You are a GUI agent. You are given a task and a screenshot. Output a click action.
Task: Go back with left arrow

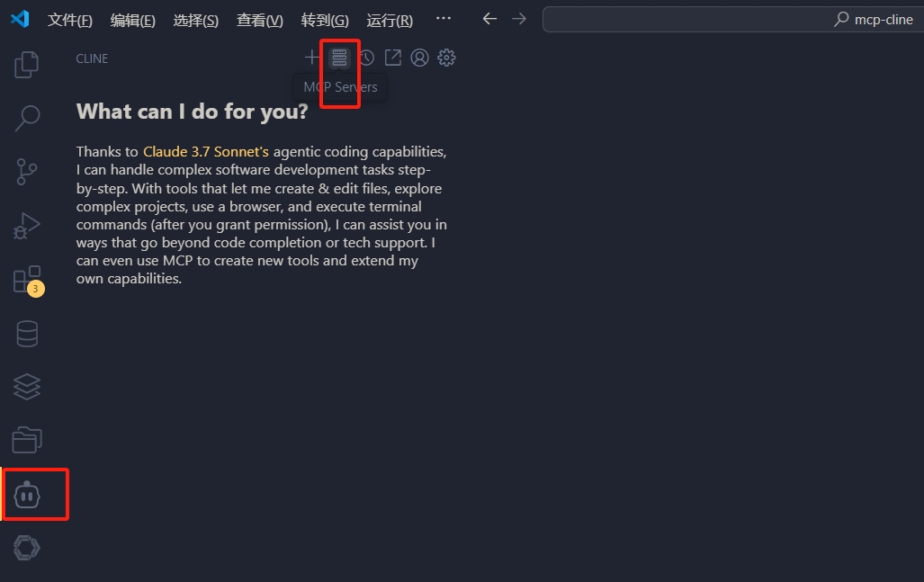coord(489,19)
